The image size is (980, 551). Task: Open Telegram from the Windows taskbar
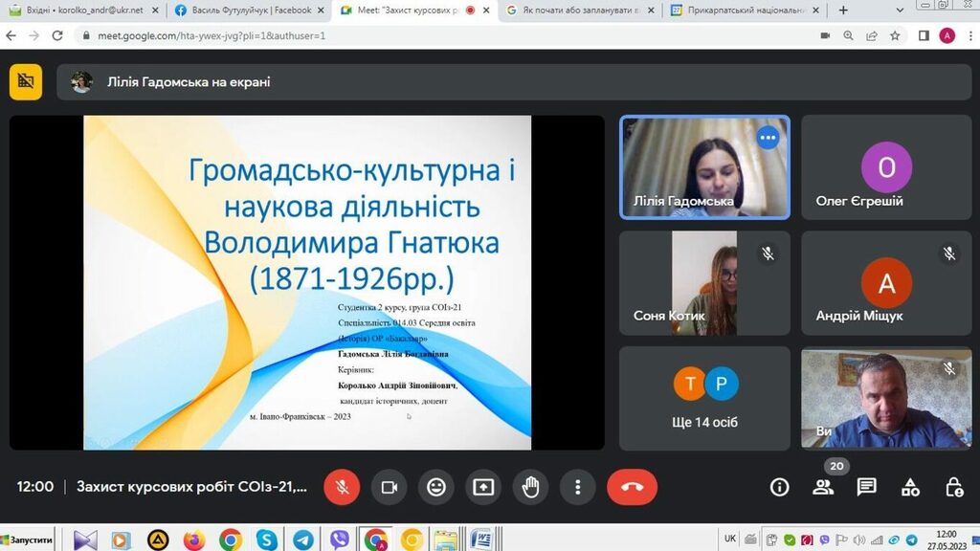click(x=302, y=540)
